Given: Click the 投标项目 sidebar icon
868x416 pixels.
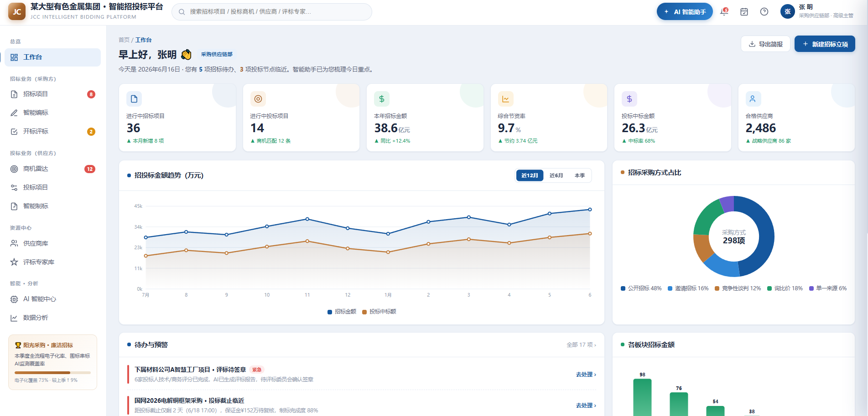Looking at the screenshot, I should pos(14,188).
